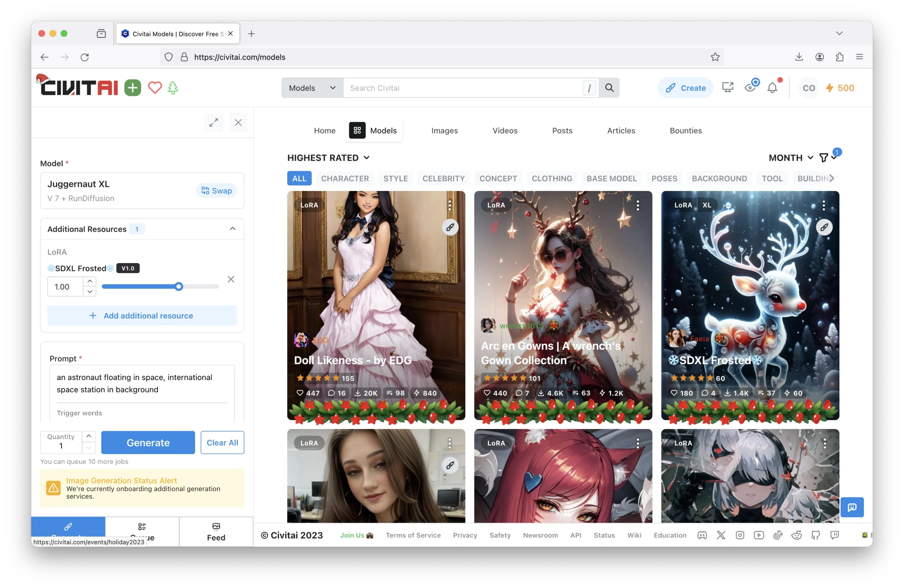Image resolution: width=904 pixels, height=588 pixels.
Task: Open the Month period dropdown
Action: 791,158
